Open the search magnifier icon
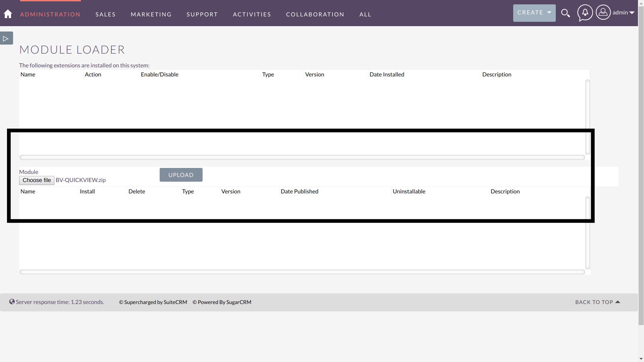Screen dimensions: 644x362 tap(566, 13)
